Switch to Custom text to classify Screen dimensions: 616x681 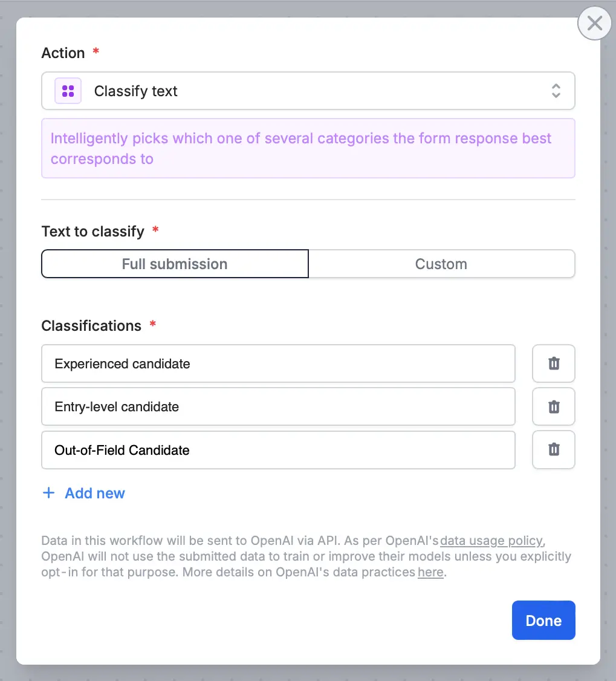click(441, 264)
